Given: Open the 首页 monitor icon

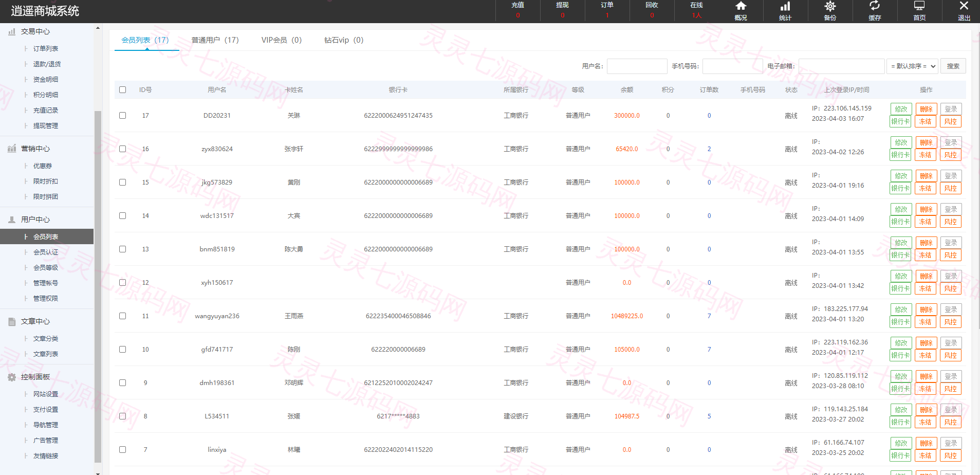Looking at the screenshot, I should coord(919,6).
